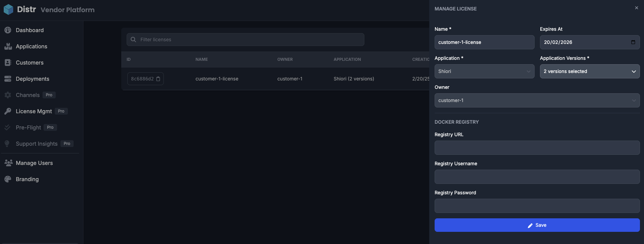644x244 pixels.
Task: Click the DOCKER REGISTRY section heading
Action: 457,122
